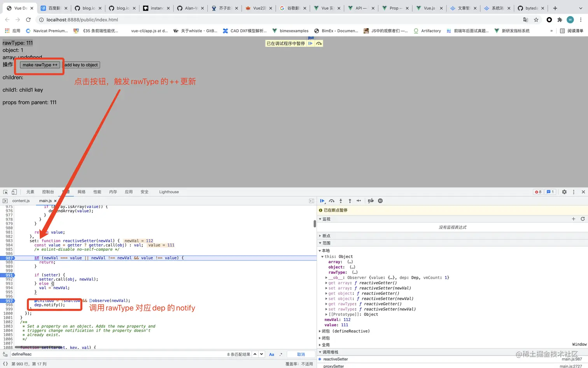Click the breakpoint marker on line 991
The width and height of the screenshot is (588, 368).
click(7, 275)
